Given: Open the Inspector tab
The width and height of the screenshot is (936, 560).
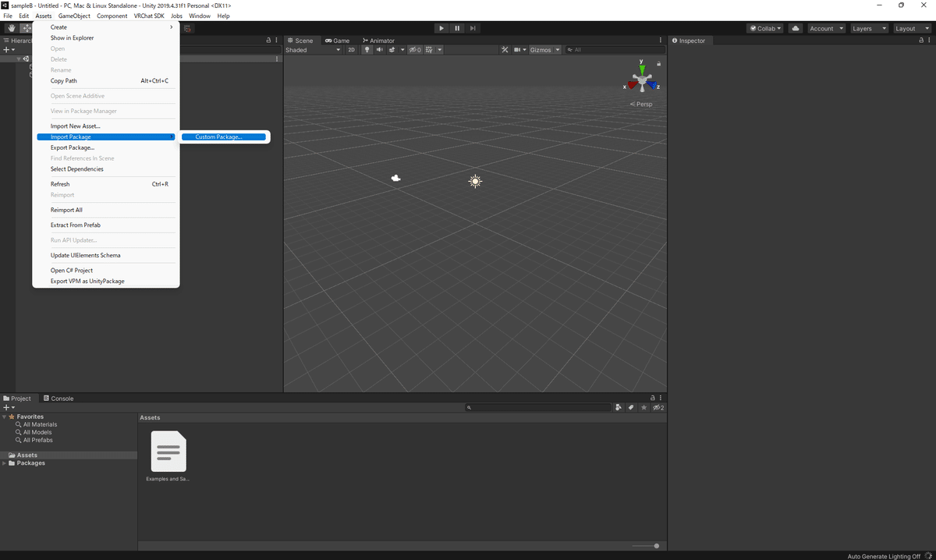Looking at the screenshot, I should [688, 41].
